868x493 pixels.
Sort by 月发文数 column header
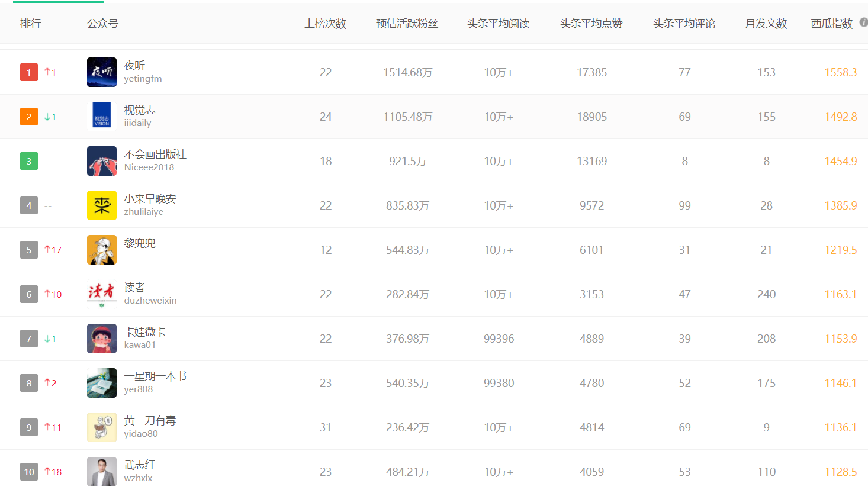[x=766, y=24]
